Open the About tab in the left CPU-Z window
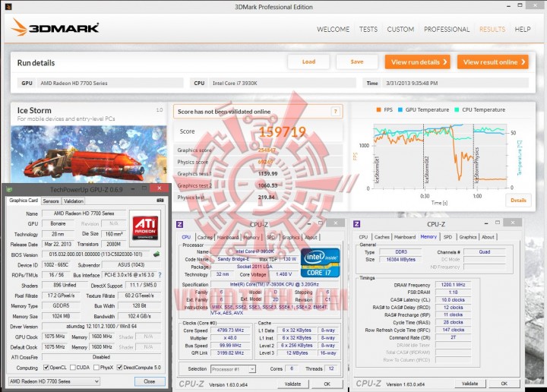Viewport: 547px width, 392px height. click(x=311, y=237)
